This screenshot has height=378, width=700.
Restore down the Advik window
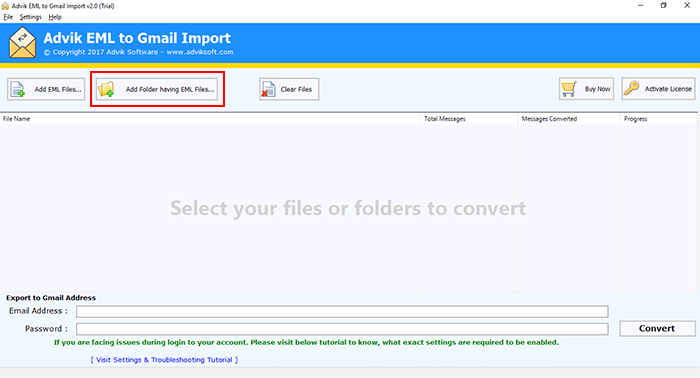(x=664, y=5)
